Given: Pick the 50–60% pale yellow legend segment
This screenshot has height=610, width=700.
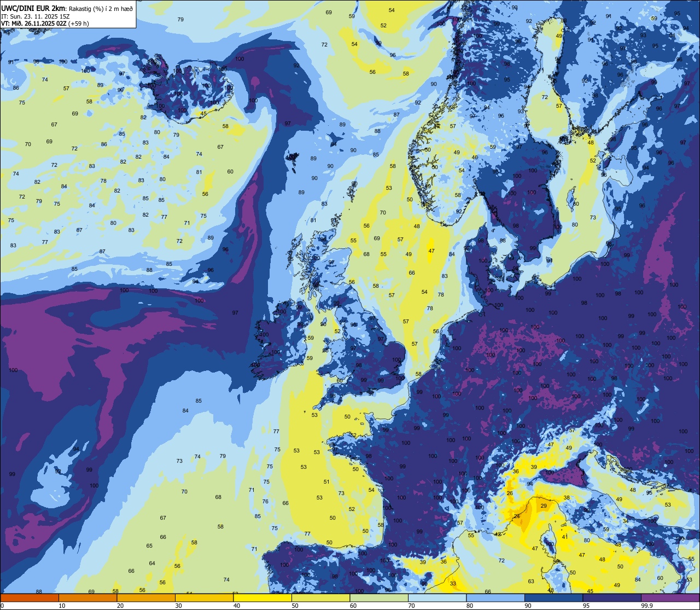Looking at the screenshot, I should click(x=320, y=597).
